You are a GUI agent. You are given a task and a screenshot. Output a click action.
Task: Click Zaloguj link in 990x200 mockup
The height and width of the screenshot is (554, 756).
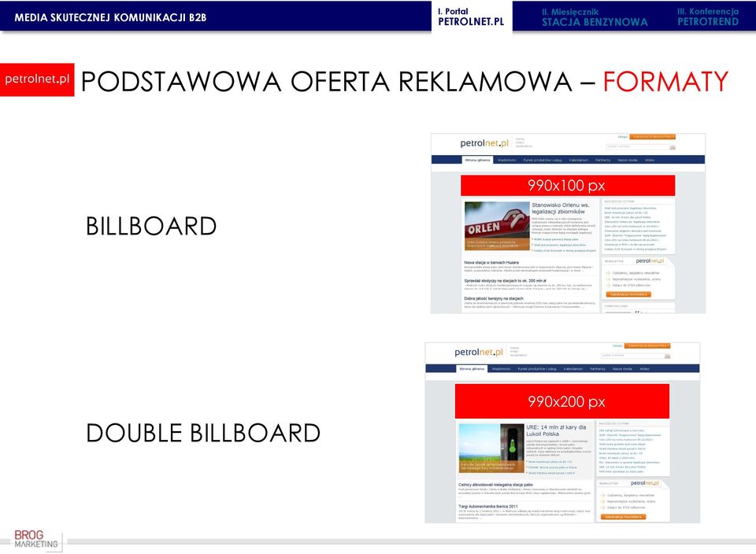click(617, 345)
